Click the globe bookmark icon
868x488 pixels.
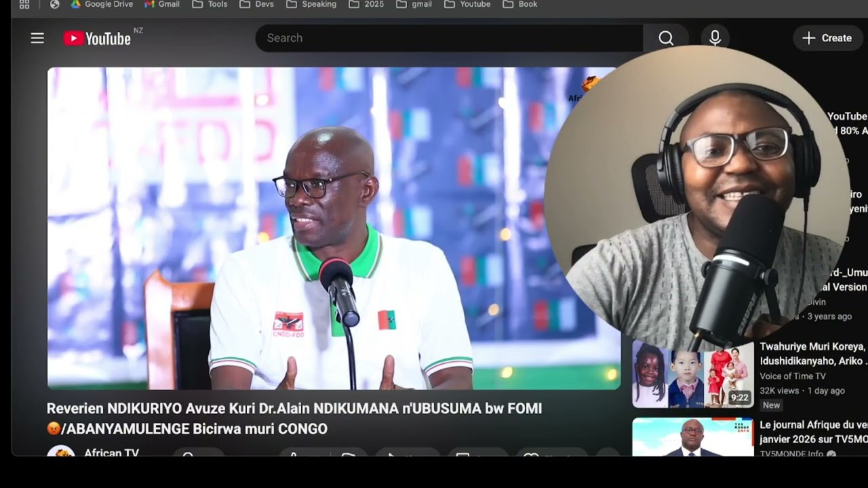click(x=54, y=4)
